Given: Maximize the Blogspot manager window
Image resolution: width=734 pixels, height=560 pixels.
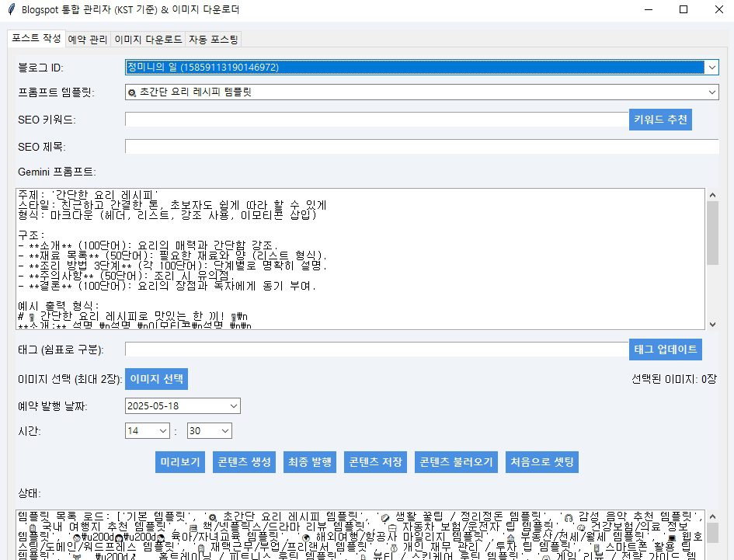Looking at the screenshot, I should coord(684,9).
